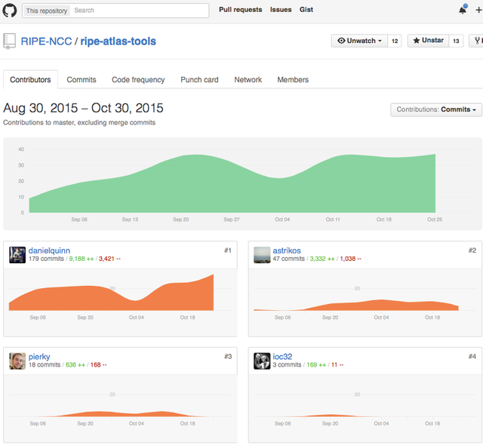
Task: Click the stargazers count 13
Action: click(x=456, y=41)
